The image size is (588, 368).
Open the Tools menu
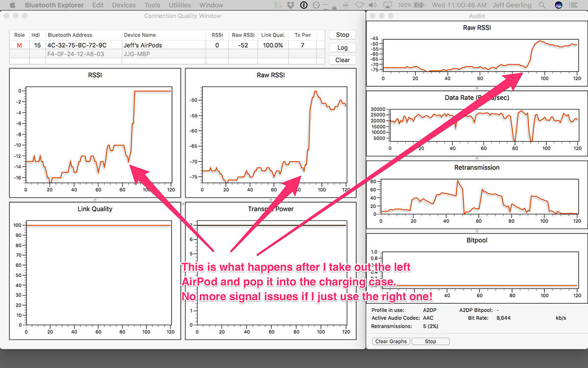coord(152,5)
